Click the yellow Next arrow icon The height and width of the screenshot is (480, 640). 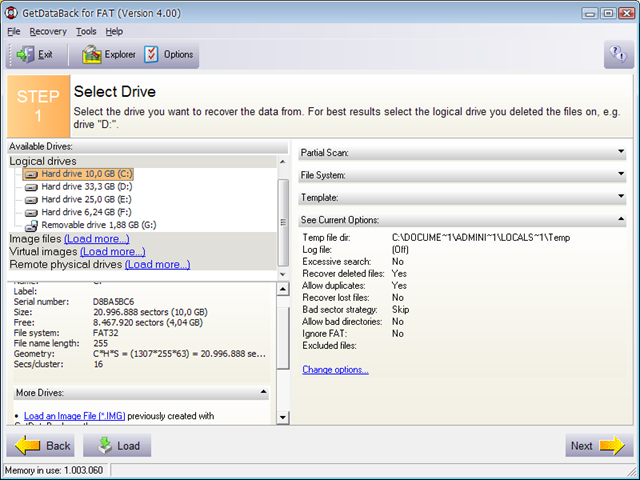pos(612,445)
